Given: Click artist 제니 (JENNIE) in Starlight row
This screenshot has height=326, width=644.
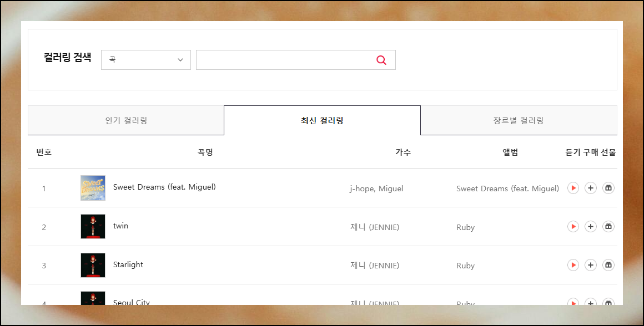Looking at the screenshot, I should pyautogui.click(x=375, y=266).
